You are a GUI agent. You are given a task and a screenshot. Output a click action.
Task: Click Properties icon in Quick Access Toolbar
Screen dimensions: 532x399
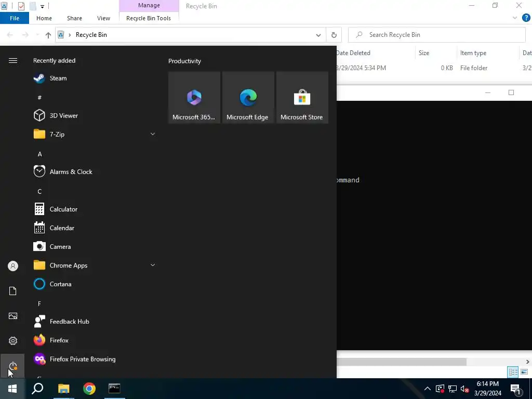tap(21, 6)
